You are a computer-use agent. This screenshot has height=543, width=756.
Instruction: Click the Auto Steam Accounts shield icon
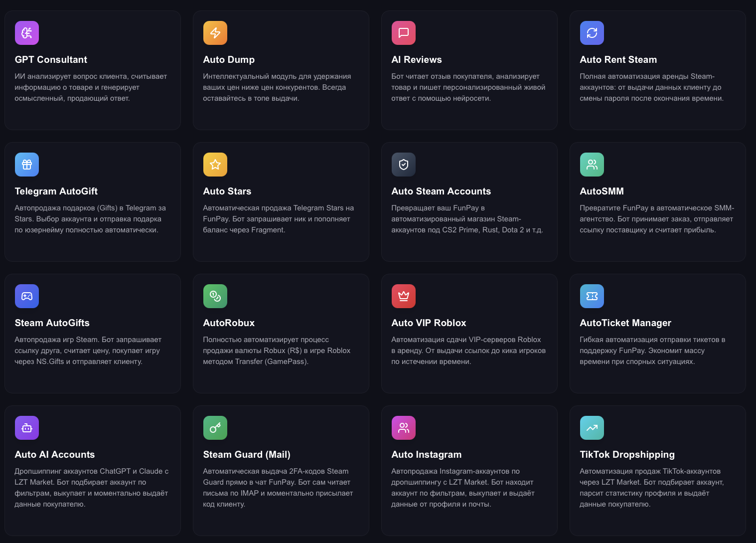(x=404, y=165)
